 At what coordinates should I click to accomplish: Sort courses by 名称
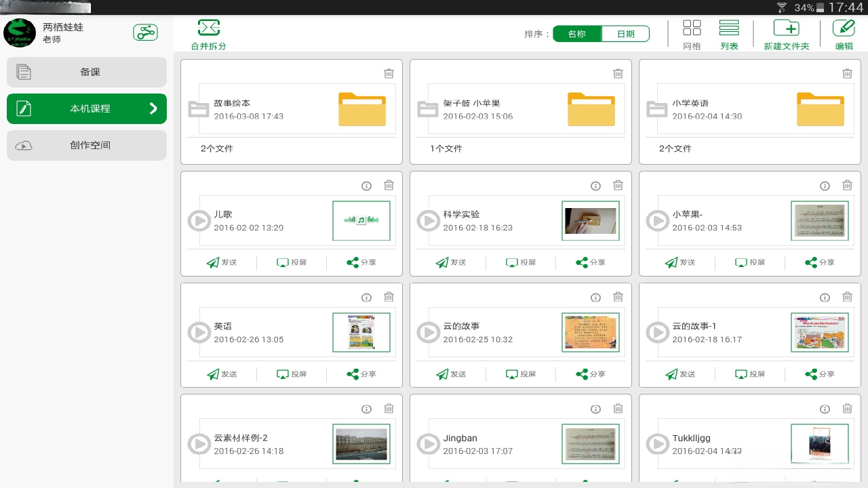click(x=577, y=34)
